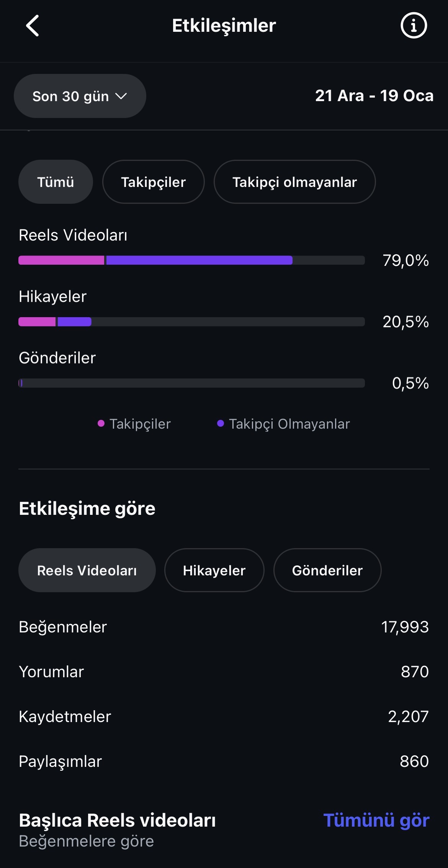448x868 pixels.
Task: Select the Takipçiler filter chip
Action: (153, 182)
